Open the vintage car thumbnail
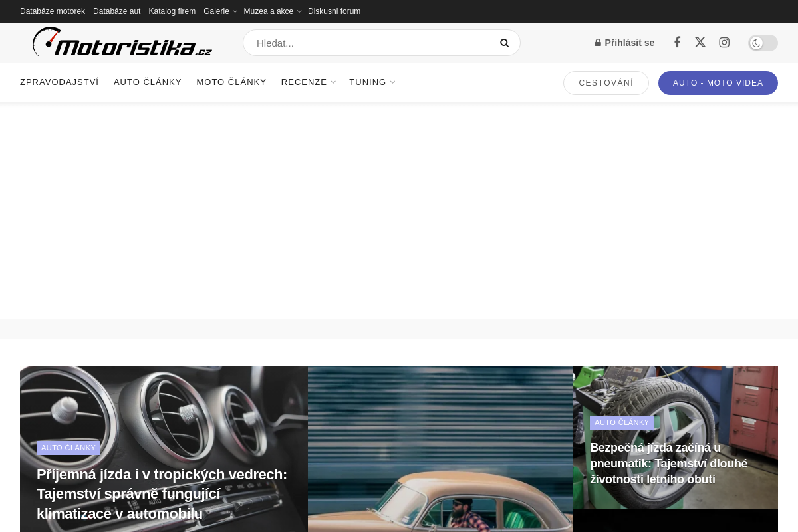Viewport: 798px width, 532px height. (x=440, y=449)
